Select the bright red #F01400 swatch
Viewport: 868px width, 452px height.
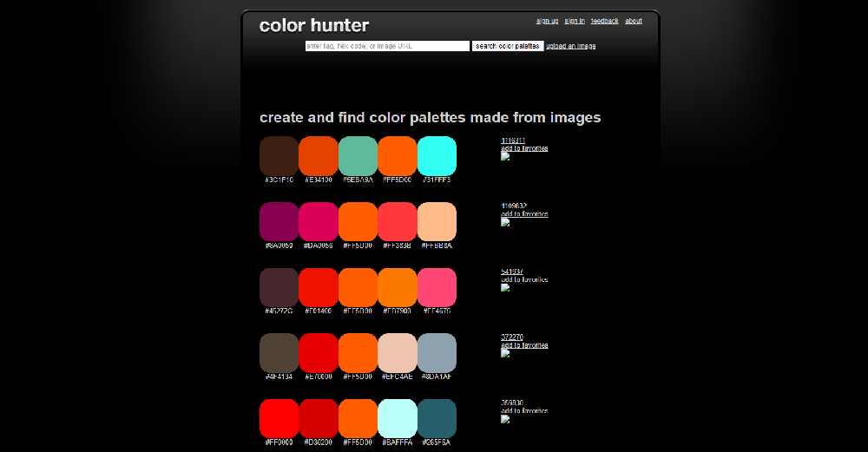pos(319,288)
